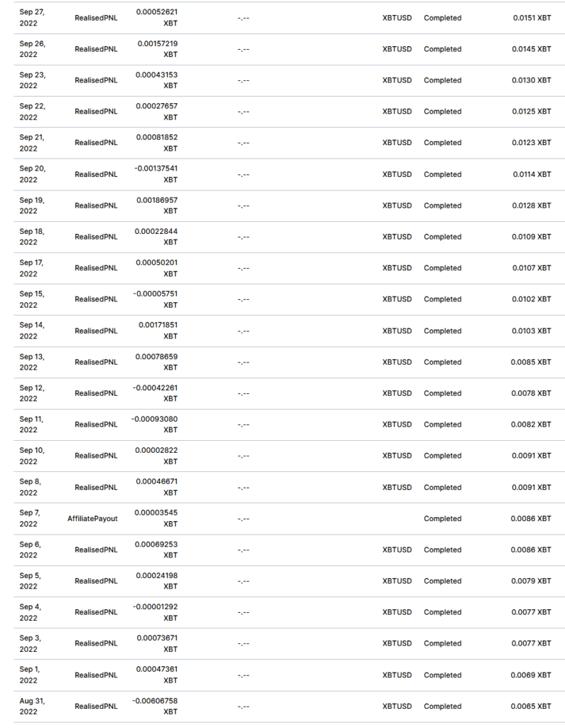The image size is (565, 728).
Task: Click the AffiliatePayout entry on Sep 7
Action: 92,518
